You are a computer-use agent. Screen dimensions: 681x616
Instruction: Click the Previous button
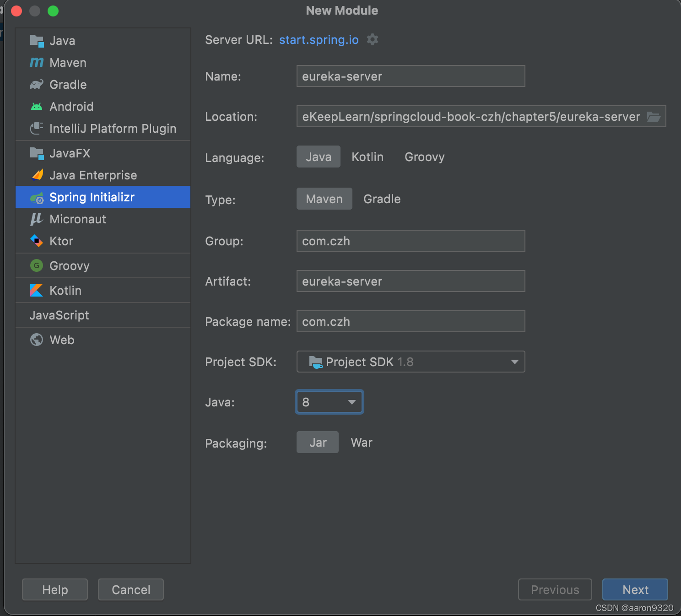pos(555,590)
